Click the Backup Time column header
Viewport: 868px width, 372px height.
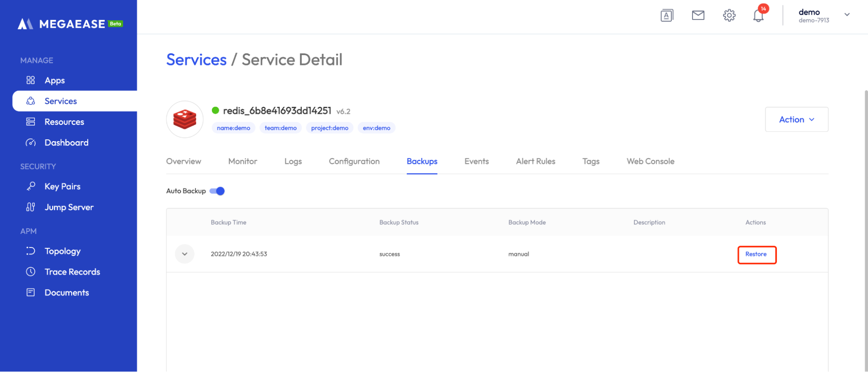[228, 222]
